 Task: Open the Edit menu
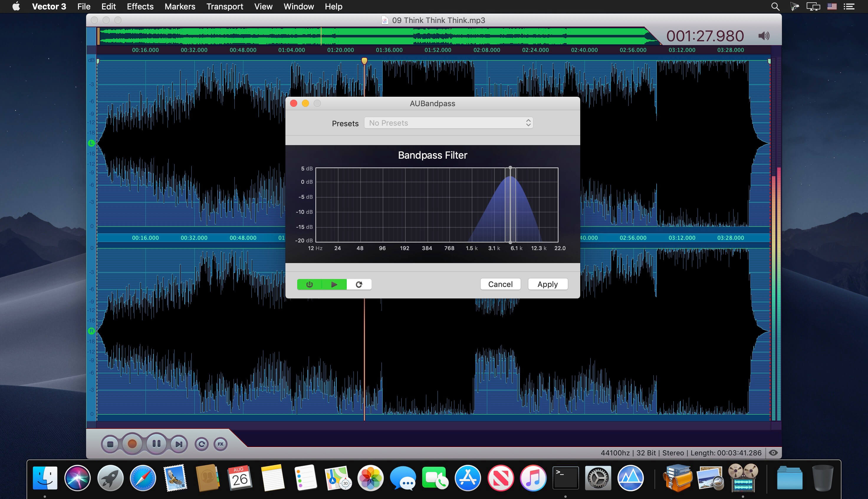108,6
